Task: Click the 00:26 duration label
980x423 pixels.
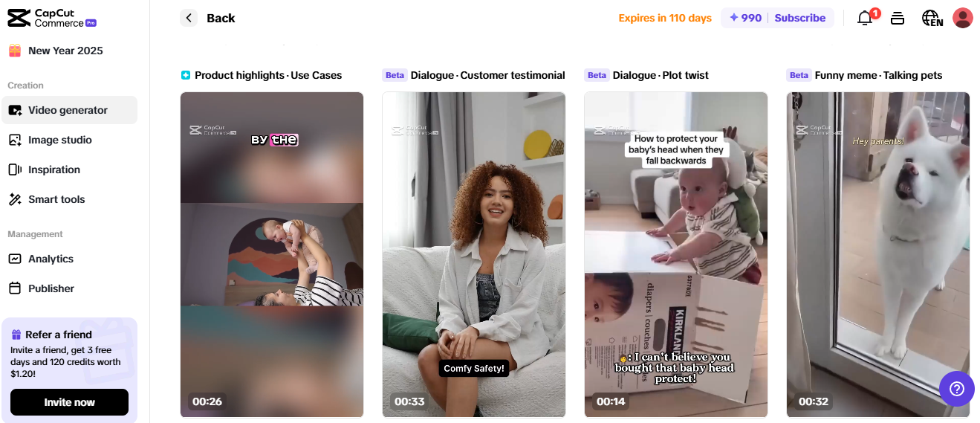Action: coord(207,401)
